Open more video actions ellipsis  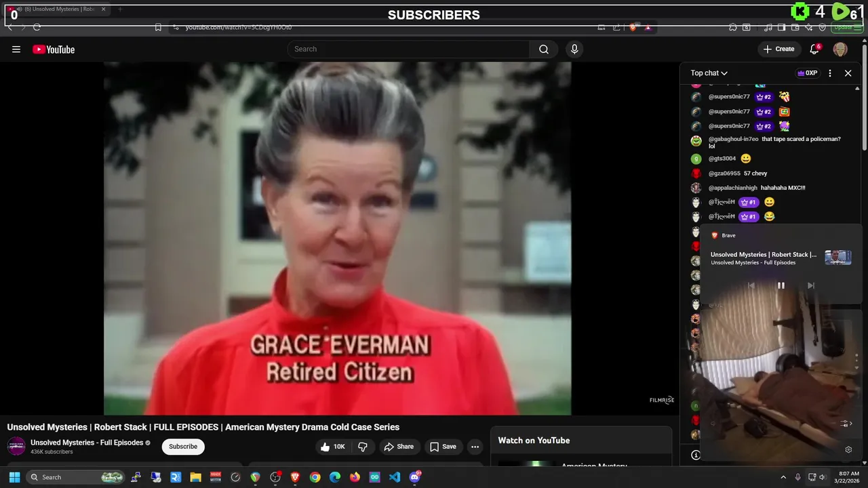click(475, 447)
